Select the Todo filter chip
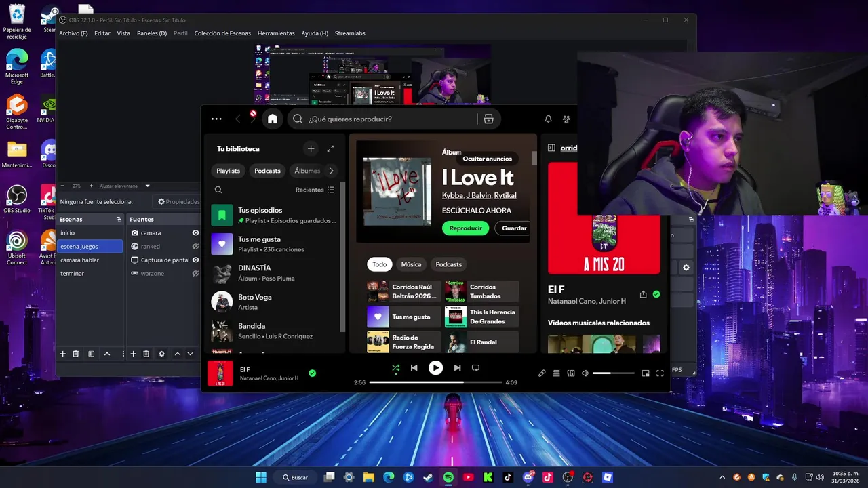 [x=380, y=264]
